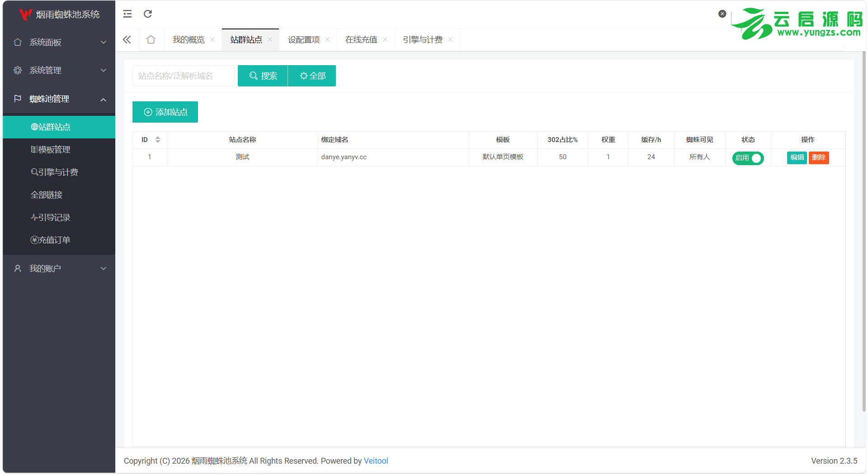
Task: Open 充值订单 in the sidebar
Action: pyautogui.click(x=59, y=240)
